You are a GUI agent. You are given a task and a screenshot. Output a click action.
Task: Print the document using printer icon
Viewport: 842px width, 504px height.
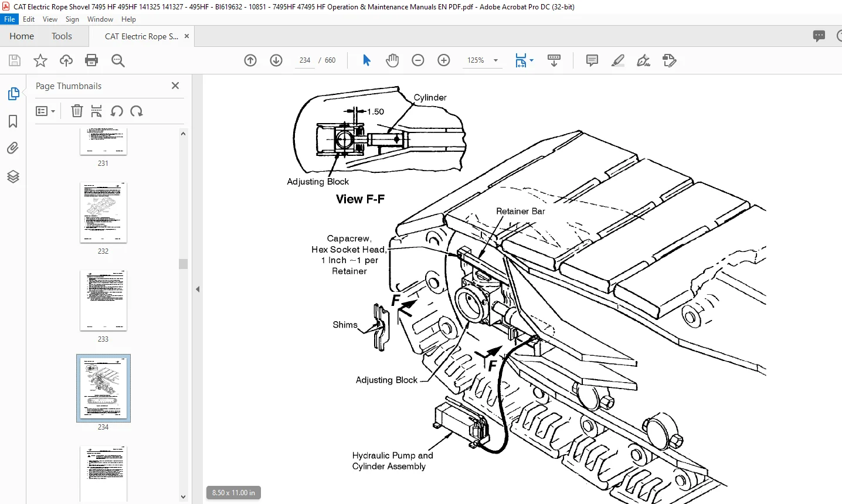tap(91, 60)
